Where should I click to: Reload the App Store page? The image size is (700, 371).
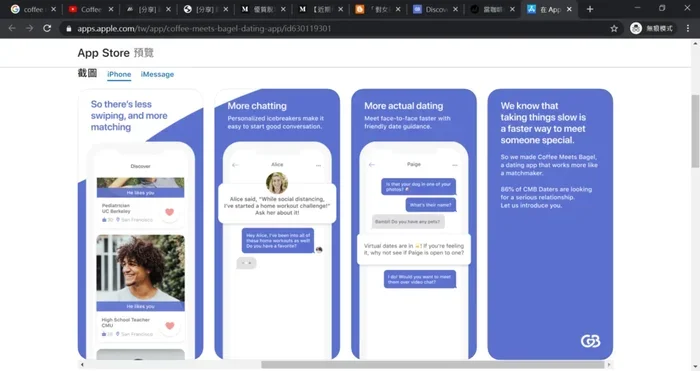[x=47, y=28]
